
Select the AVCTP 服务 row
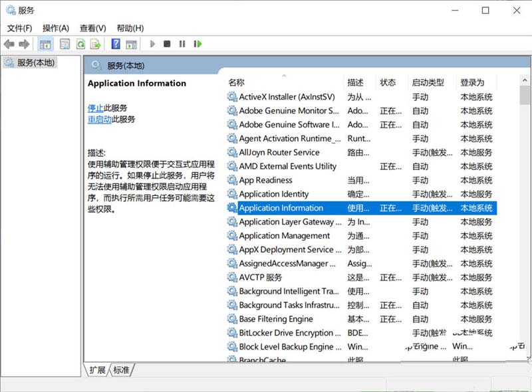click(x=362, y=278)
